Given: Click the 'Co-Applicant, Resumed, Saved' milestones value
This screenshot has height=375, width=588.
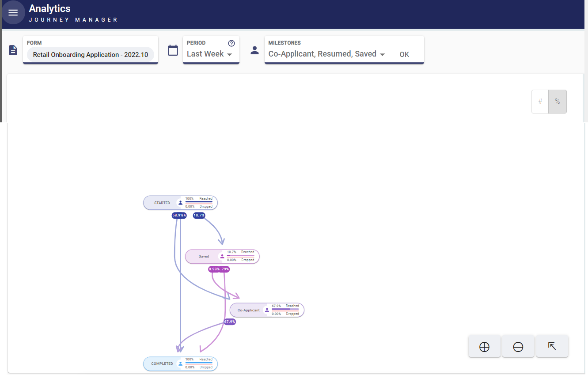Looking at the screenshot, I should point(322,54).
